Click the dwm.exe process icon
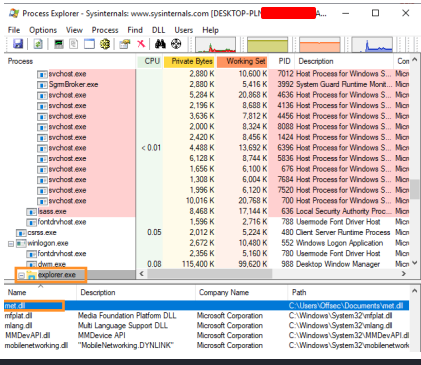The height and width of the screenshot is (365, 421). tap(31, 264)
